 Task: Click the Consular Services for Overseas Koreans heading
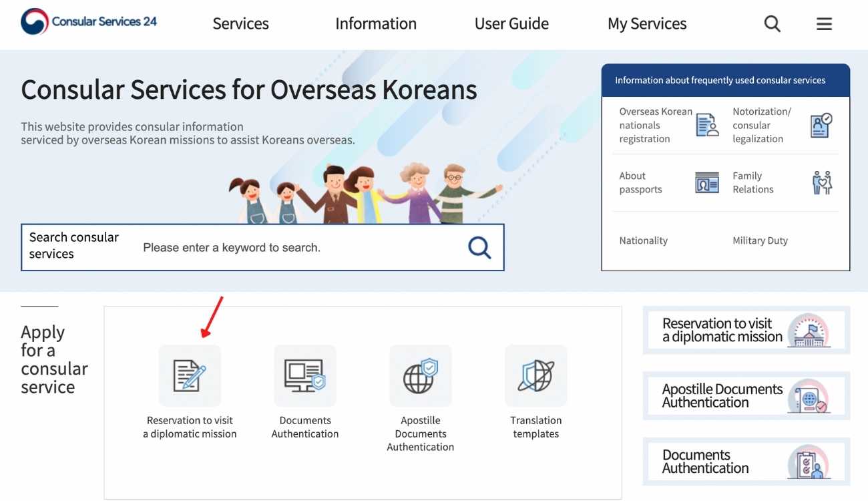tap(249, 90)
